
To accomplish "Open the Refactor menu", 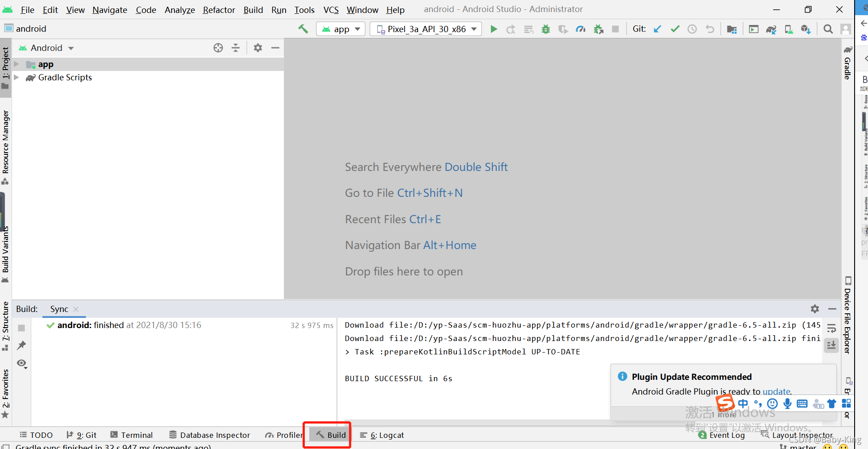I will coord(219,10).
